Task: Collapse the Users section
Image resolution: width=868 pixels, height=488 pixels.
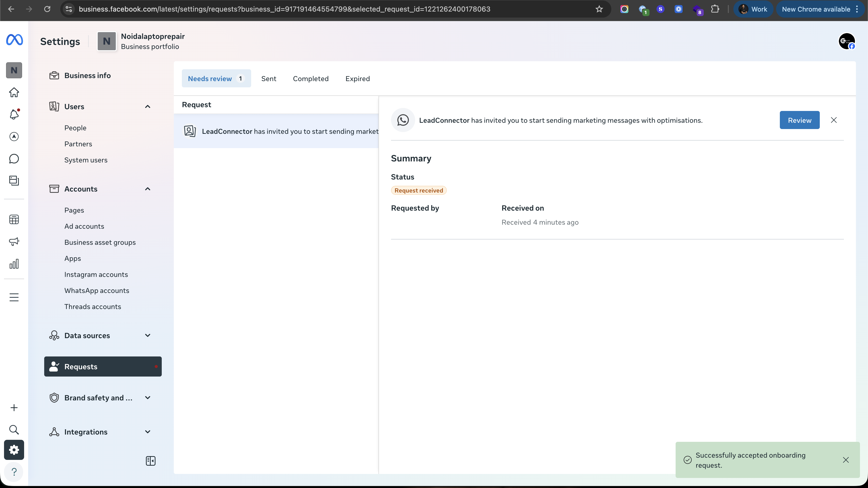Action: click(x=148, y=106)
